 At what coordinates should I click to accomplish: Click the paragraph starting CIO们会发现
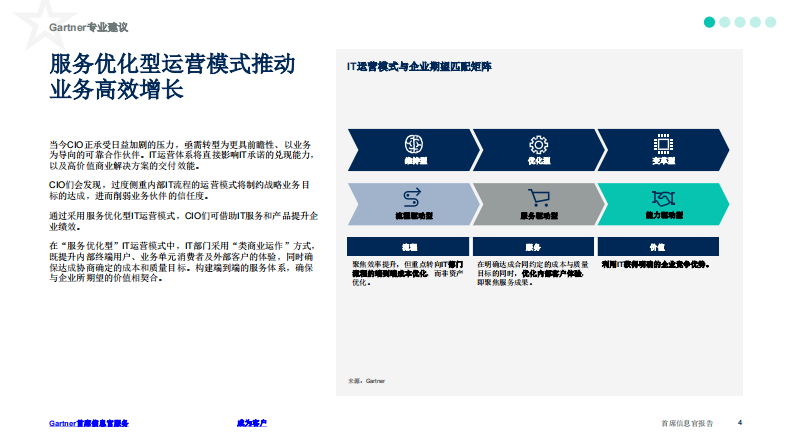tap(180, 191)
